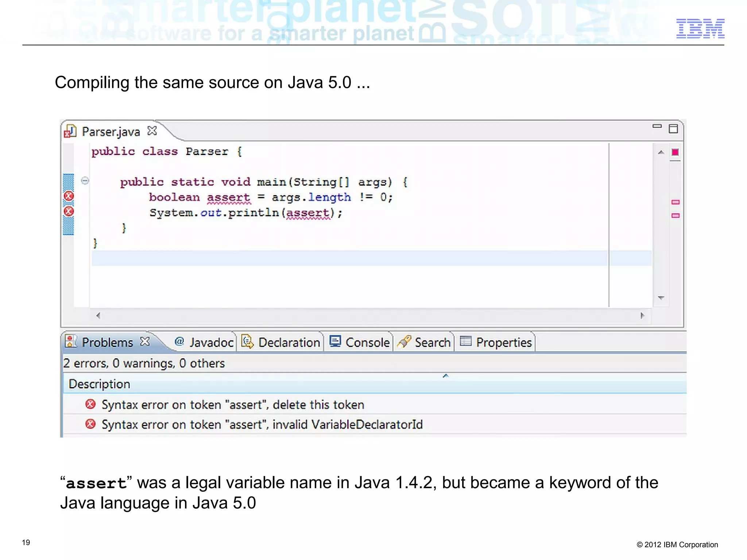Click the sort arrow above Description column
This screenshot has width=747, height=560.
click(445, 376)
